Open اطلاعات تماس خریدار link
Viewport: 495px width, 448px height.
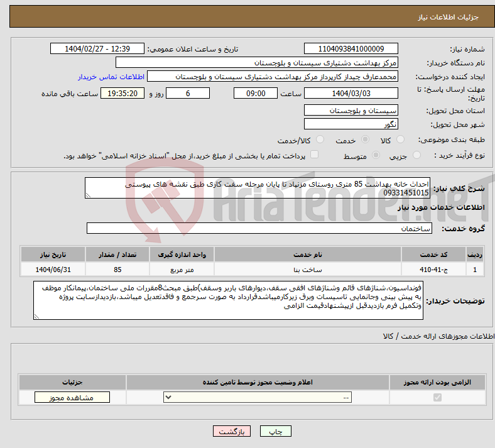pyautogui.click(x=111, y=77)
